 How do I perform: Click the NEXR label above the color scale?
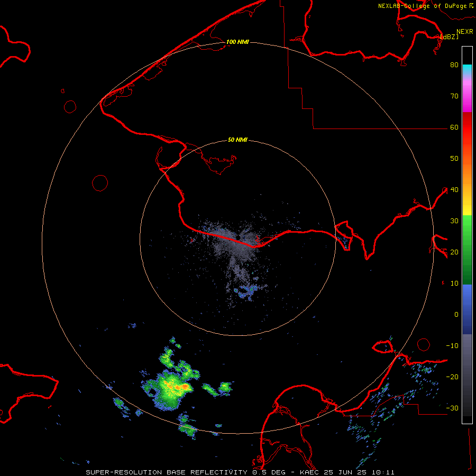point(465,32)
